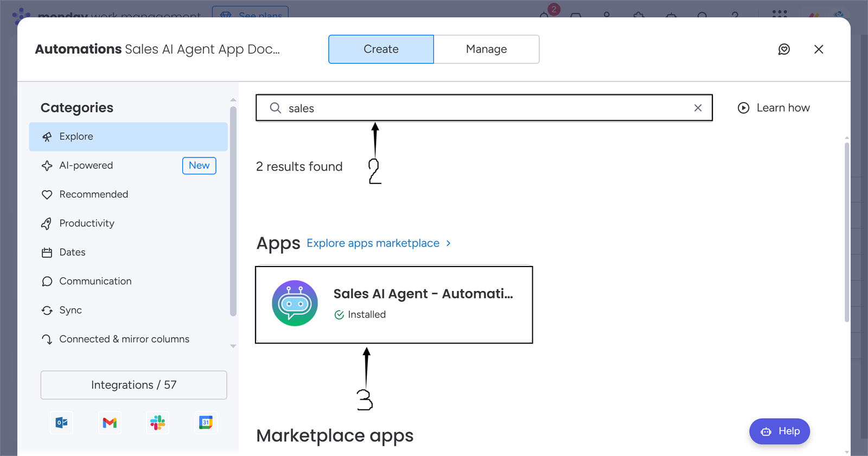Click the Connected columns arrow icon
Viewport: 868px width, 456px height.
click(x=47, y=339)
